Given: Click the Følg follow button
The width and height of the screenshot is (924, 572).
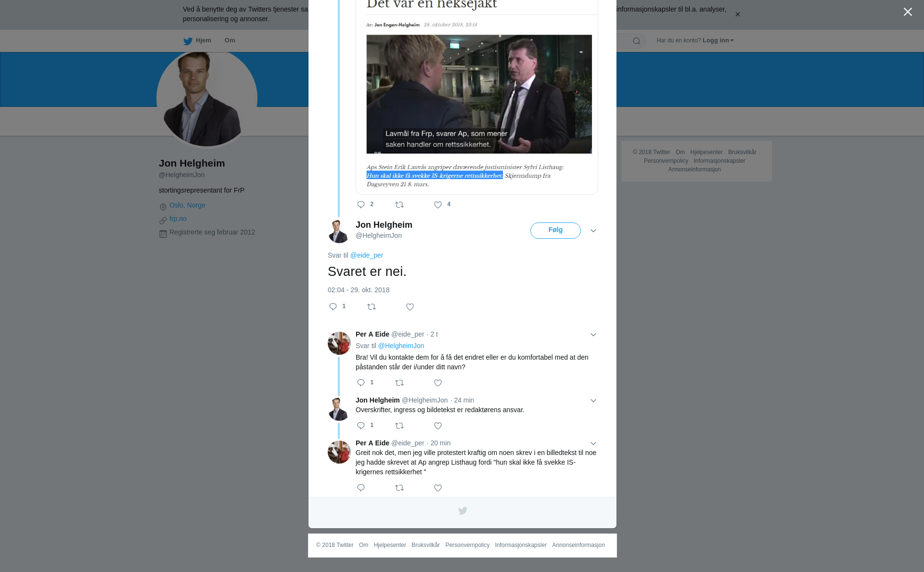Looking at the screenshot, I should [555, 231].
